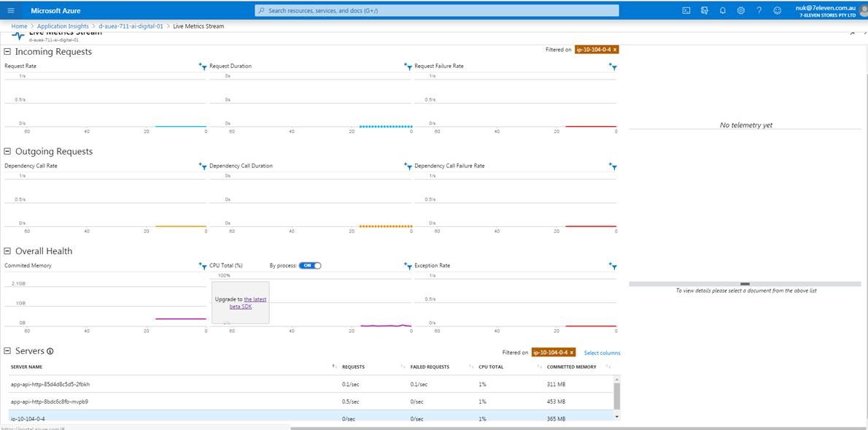The width and height of the screenshot is (868, 430).
Task: Collapse the Overall Health section
Action: 7,250
